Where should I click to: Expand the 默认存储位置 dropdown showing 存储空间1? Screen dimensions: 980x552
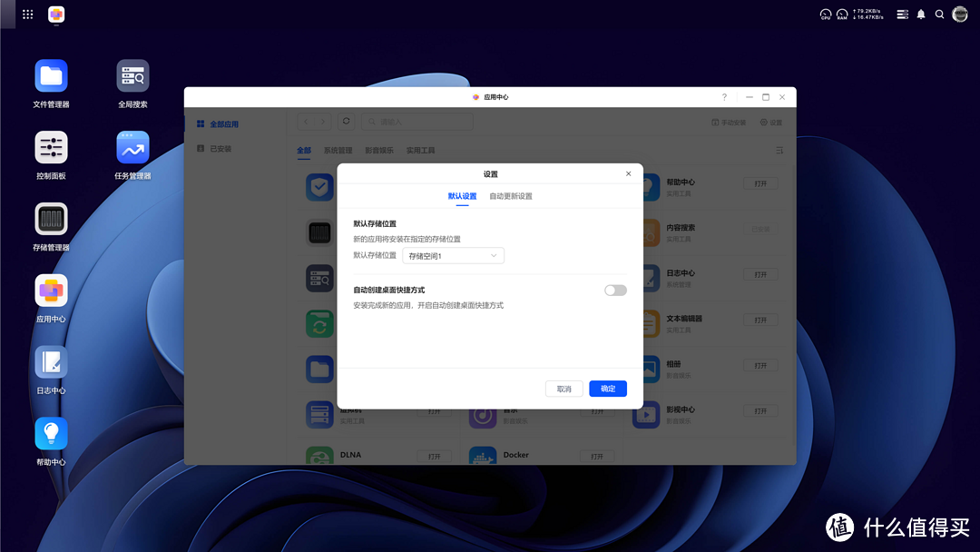(x=453, y=256)
